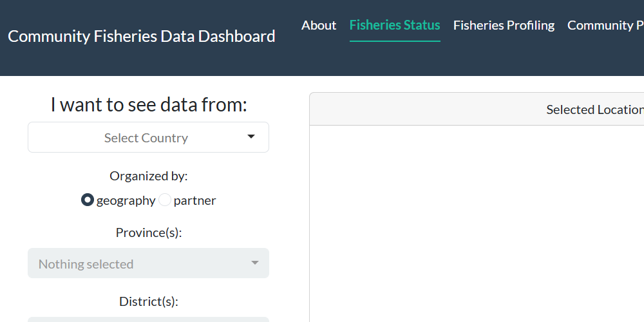The width and height of the screenshot is (644, 322).
Task: Click the "District(s):" label
Action: coord(149,301)
